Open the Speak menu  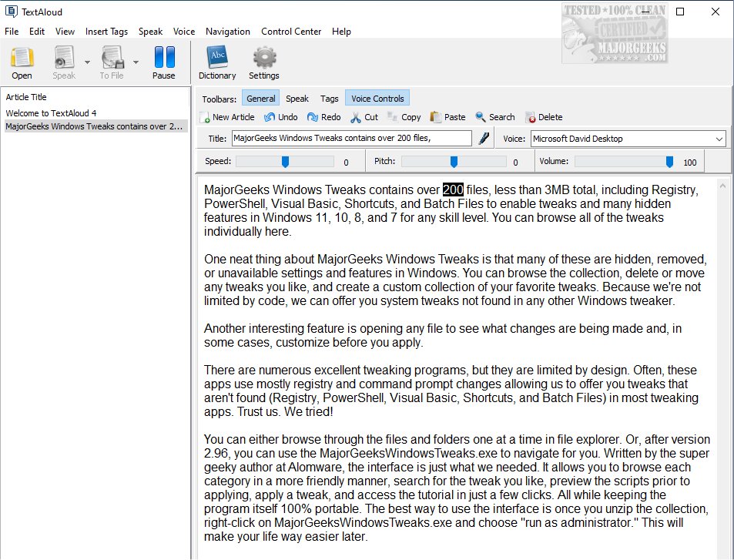[150, 32]
